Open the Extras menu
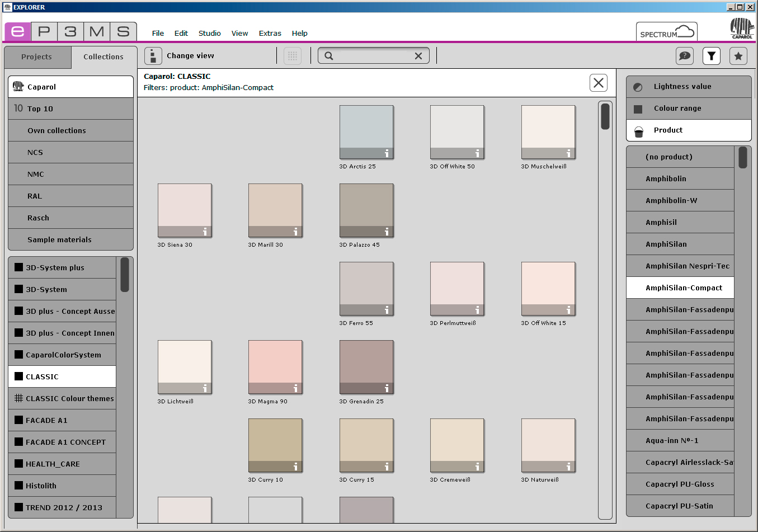The width and height of the screenshot is (758, 532). [x=270, y=33]
